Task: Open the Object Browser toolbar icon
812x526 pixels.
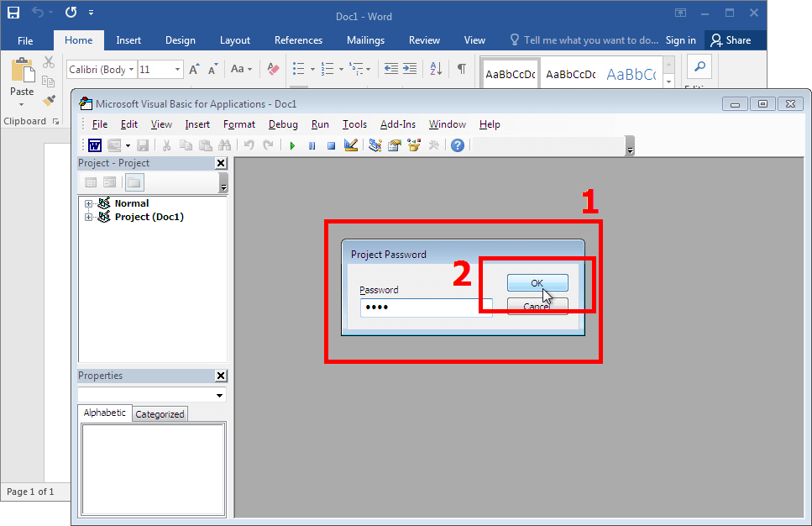Action: [414, 145]
